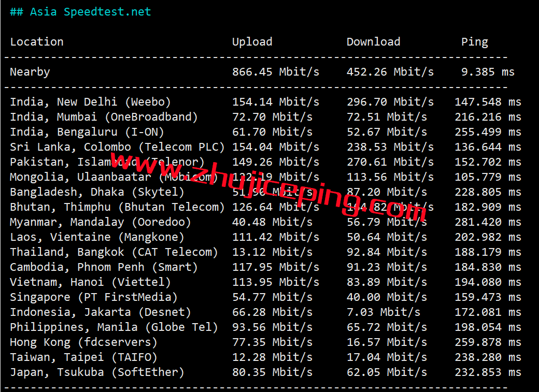Select the 'Location' column header
The width and height of the screenshot is (539, 392).
tap(37, 42)
